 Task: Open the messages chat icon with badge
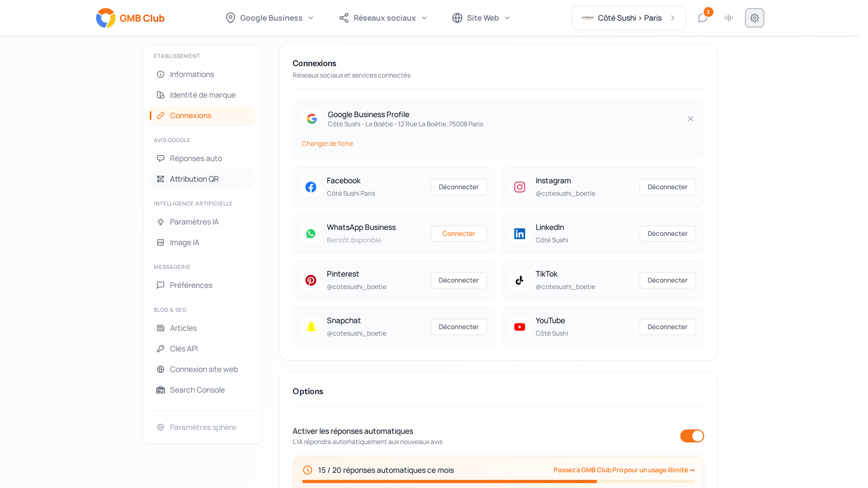click(703, 18)
